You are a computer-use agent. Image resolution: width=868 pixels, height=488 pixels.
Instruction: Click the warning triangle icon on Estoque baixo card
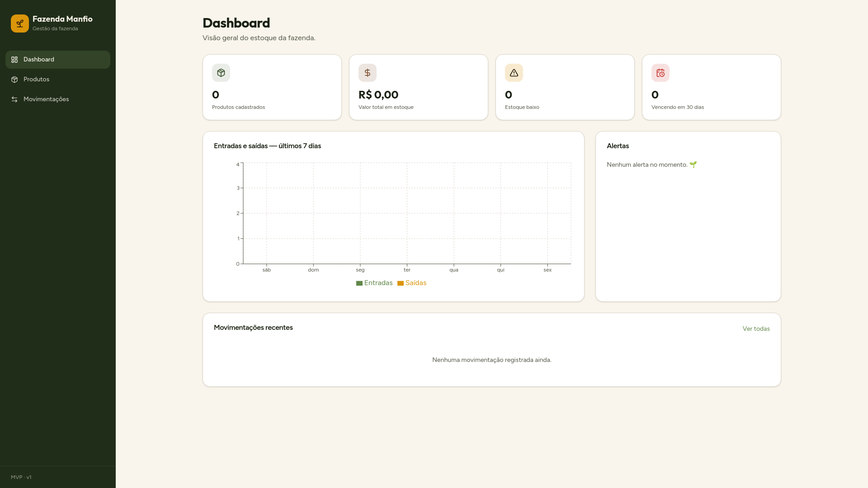pyautogui.click(x=514, y=73)
